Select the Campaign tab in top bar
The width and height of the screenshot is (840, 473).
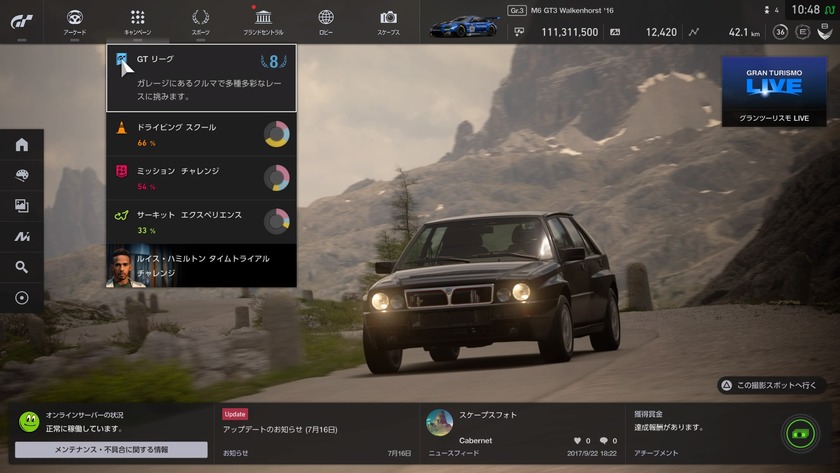[x=138, y=21]
